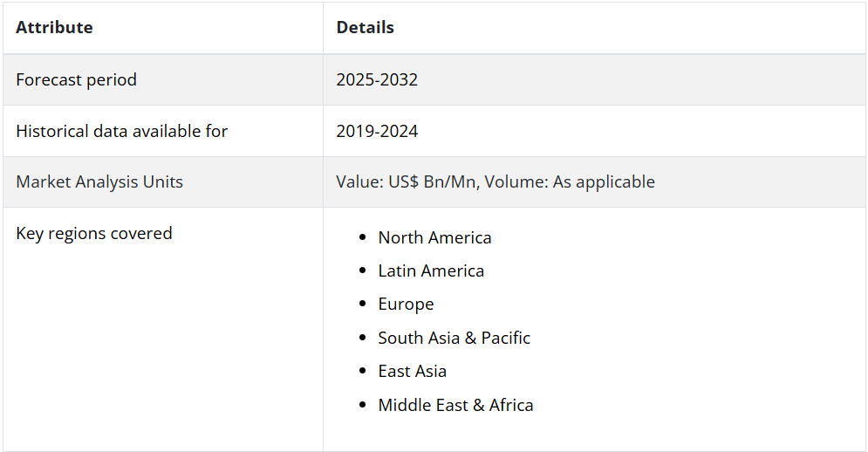The height and width of the screenshot is (452, 868).
Task: Click South Asia & Pacific list item
Action: 454,338
